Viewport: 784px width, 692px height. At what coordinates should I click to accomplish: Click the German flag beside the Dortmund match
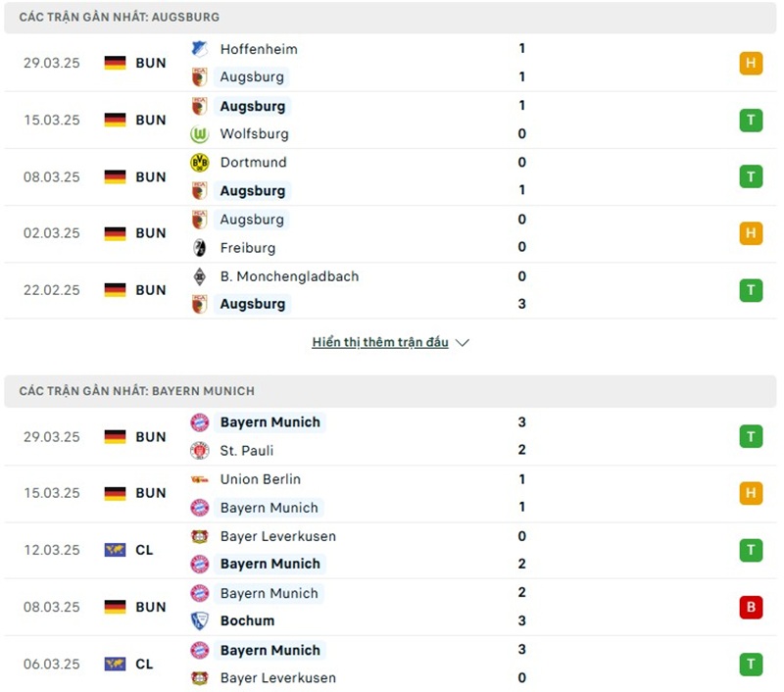[116, 177]
